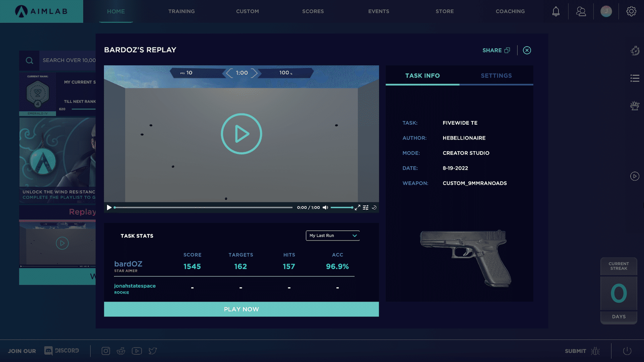Image resolution: width=644 pixels, height=362 pixels.
Task: Click the search magnifier icon
Action: coord(29,61)
